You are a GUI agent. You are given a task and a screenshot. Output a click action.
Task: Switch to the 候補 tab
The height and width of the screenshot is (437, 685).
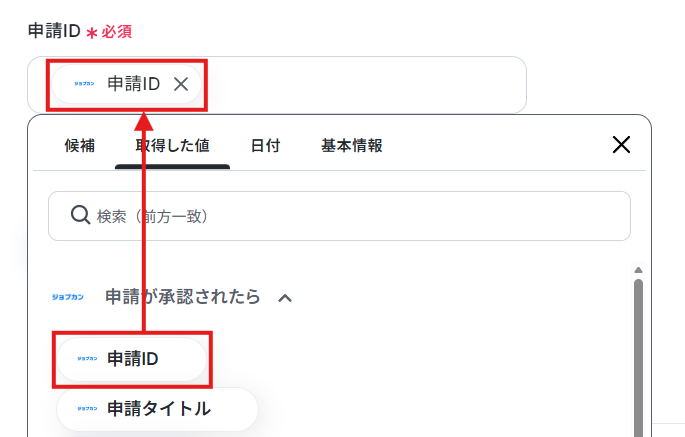point(80,146)
